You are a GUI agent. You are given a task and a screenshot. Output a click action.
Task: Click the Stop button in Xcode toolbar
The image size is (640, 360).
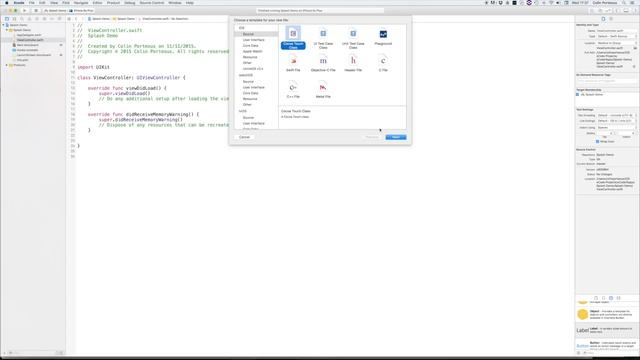[x=36, y=10]
